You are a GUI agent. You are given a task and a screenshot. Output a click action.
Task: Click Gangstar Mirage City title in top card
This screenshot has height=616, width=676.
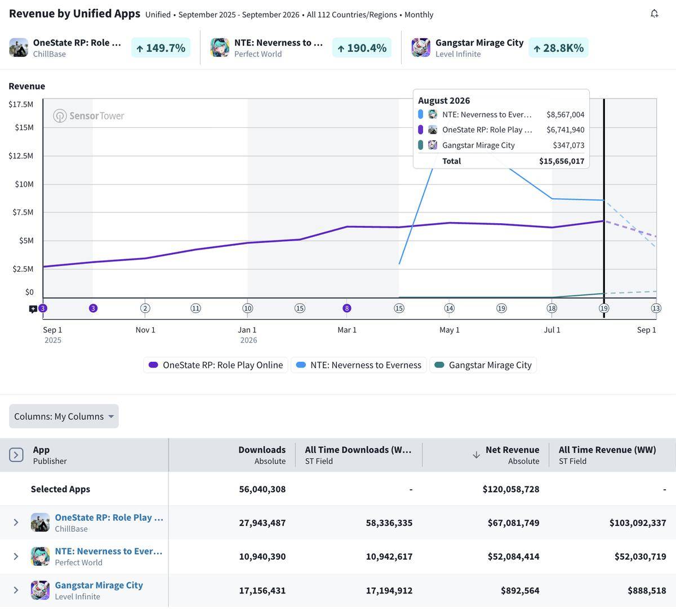pos(479,43)
